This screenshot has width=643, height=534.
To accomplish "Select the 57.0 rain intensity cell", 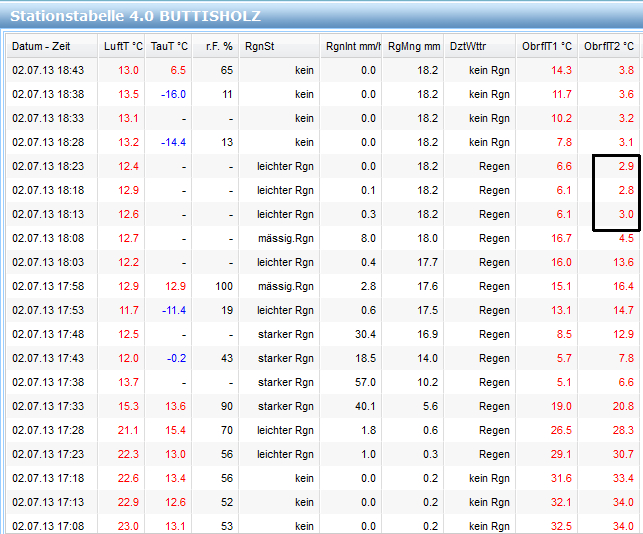I will (x=362, y=382).
